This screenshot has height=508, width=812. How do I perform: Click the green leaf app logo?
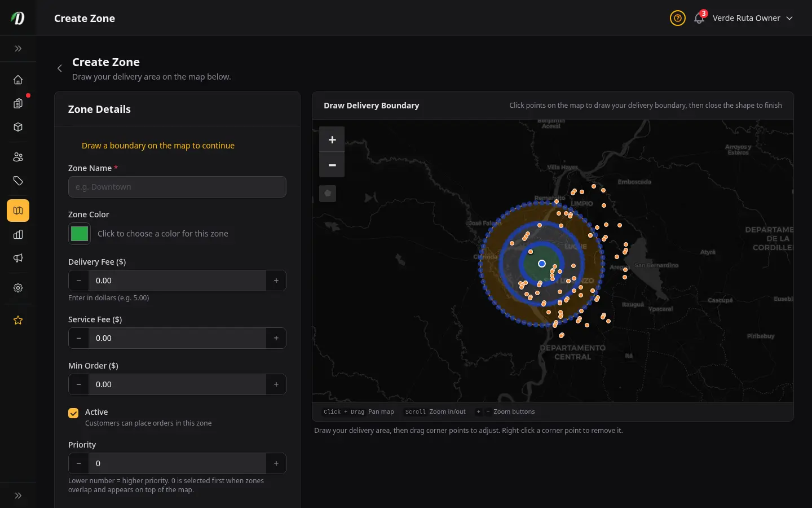coord(18,18)
